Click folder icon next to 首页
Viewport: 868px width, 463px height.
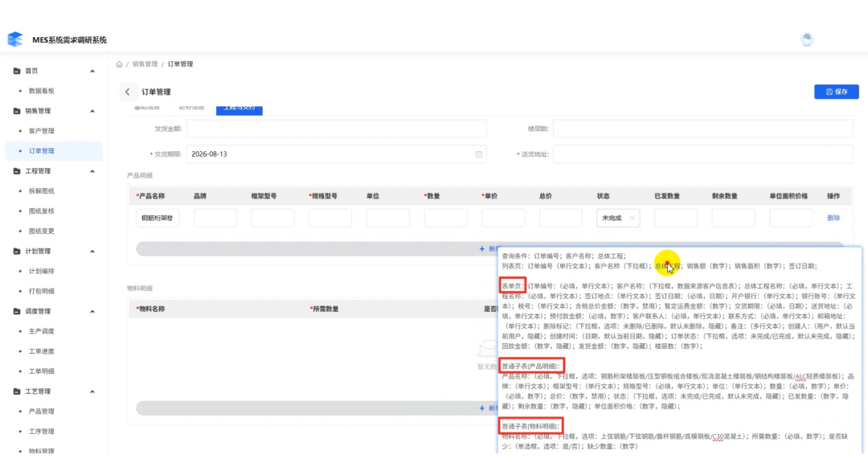click(17, 71)
